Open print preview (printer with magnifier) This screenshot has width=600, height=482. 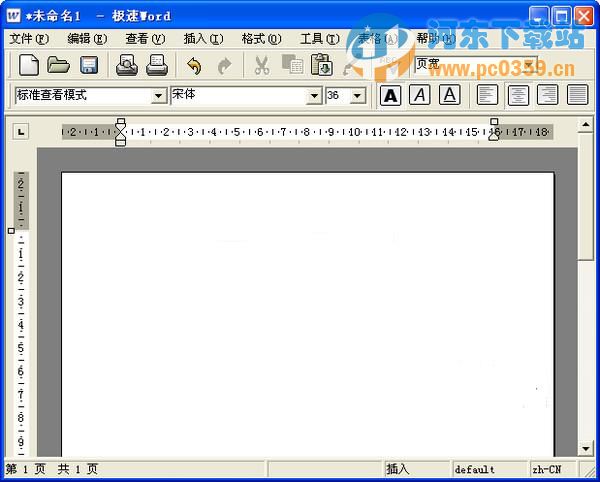127,65
